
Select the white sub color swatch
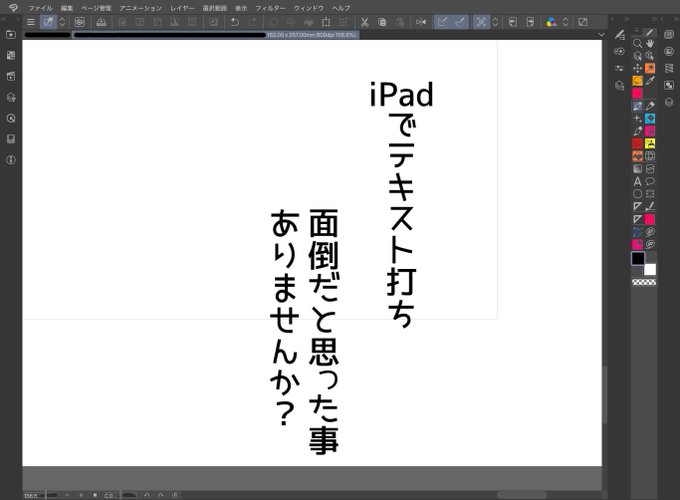pos(650,270)
